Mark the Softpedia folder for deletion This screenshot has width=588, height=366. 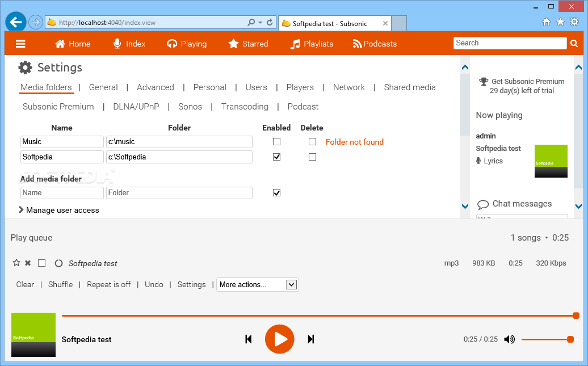click(312, 157)
